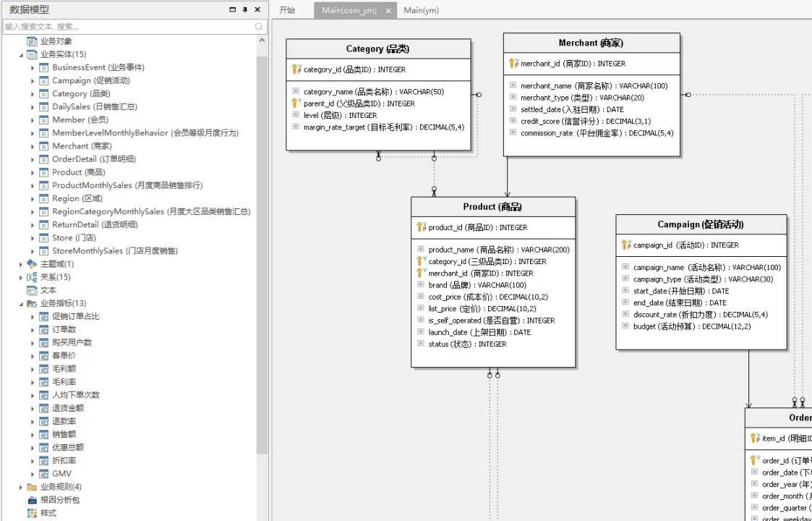Viewport: 812px width, 521px height.
Task: Close the 数据模型 panel
Action: [x=257, y=10]
